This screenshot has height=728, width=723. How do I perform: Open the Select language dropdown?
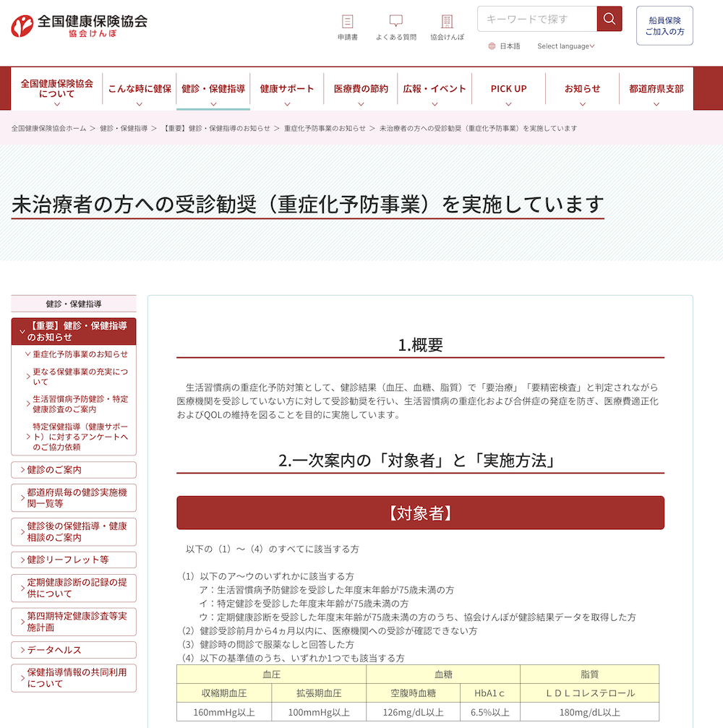[565, 46]
